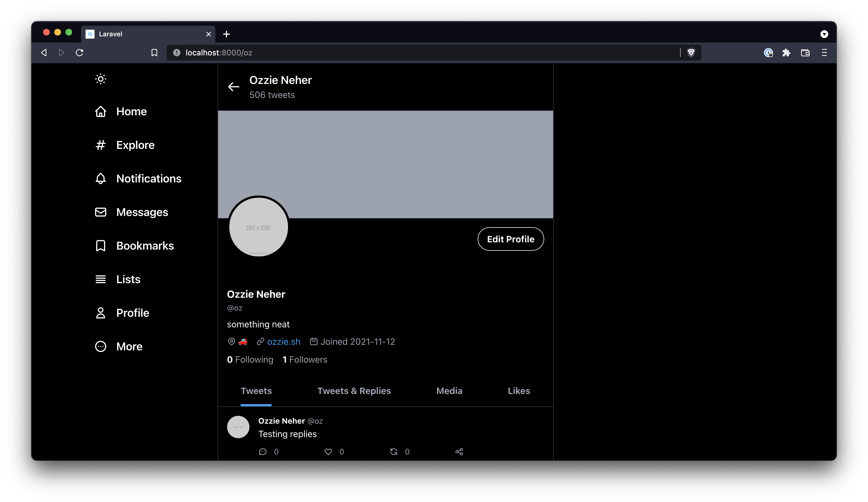
Task: Click the Lists icon
Action: (100, 279)
